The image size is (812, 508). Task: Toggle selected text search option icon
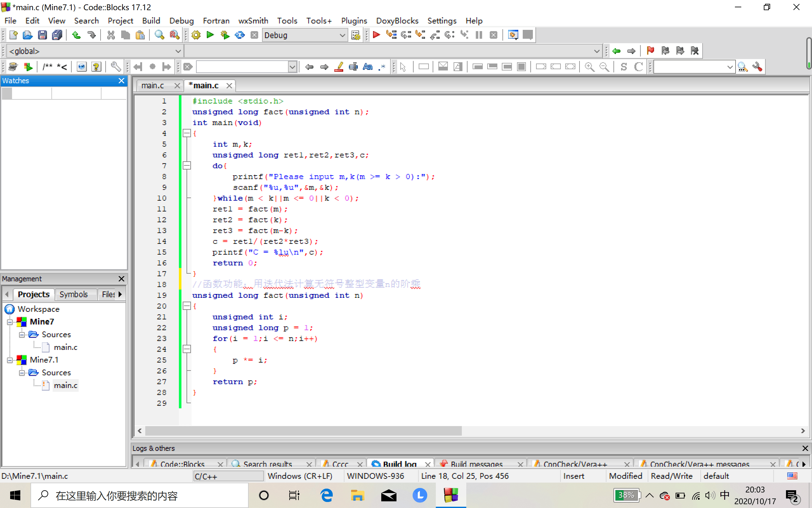pos(353,67)
